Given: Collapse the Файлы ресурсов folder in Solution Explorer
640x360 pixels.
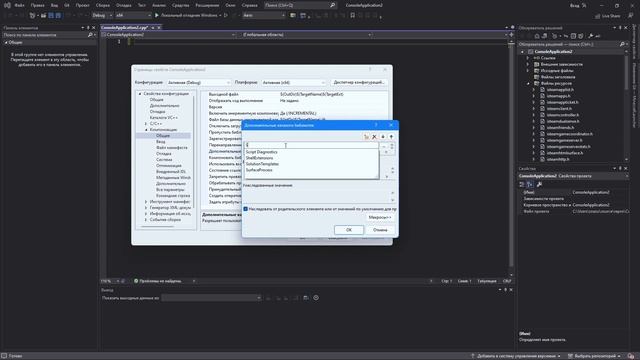Looking at the screenshot, I should pyautogui.click(x=528, y=83).
